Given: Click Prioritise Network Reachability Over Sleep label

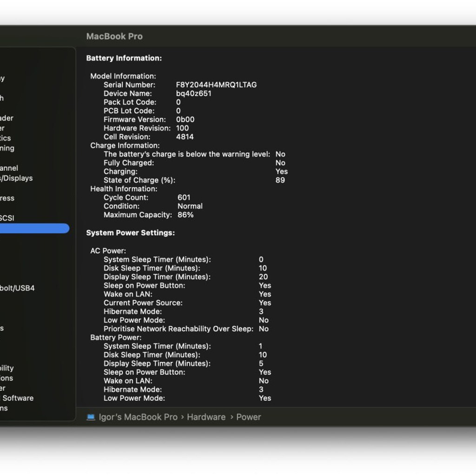Looking at the screenshot, I should [x=178, y=329].
